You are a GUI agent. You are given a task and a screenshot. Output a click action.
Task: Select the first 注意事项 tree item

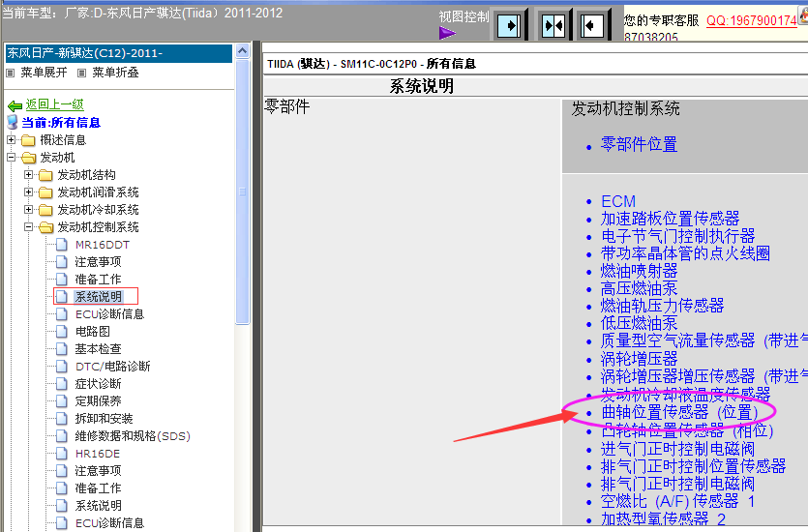click(x=98, y=261)
